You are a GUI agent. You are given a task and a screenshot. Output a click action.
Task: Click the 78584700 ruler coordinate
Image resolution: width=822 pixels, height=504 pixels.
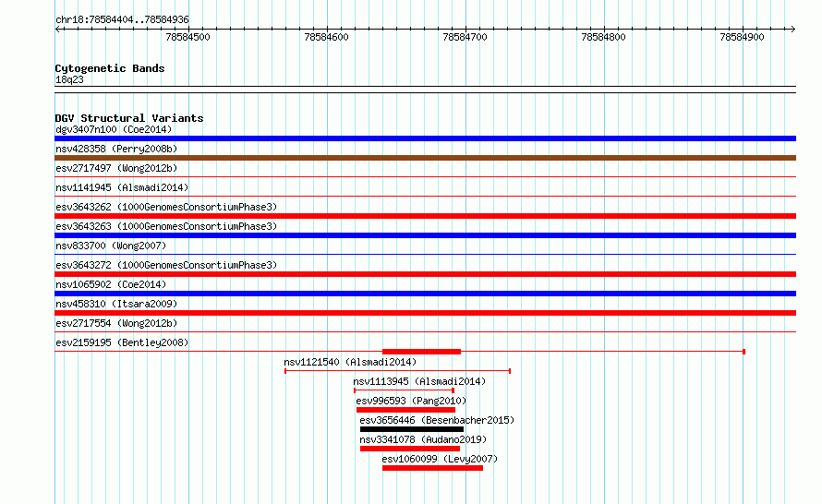465,37
